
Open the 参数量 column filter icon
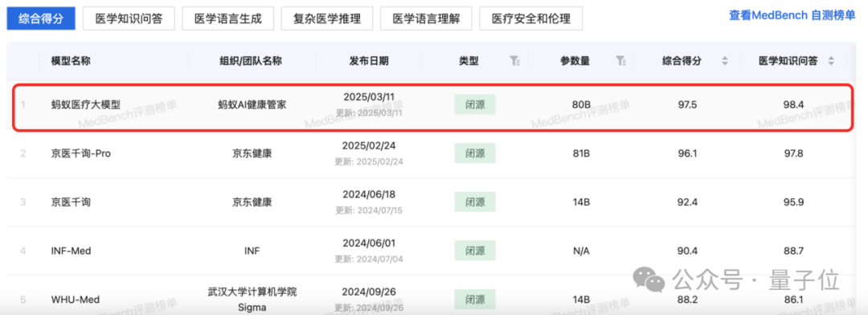point(621,61)
